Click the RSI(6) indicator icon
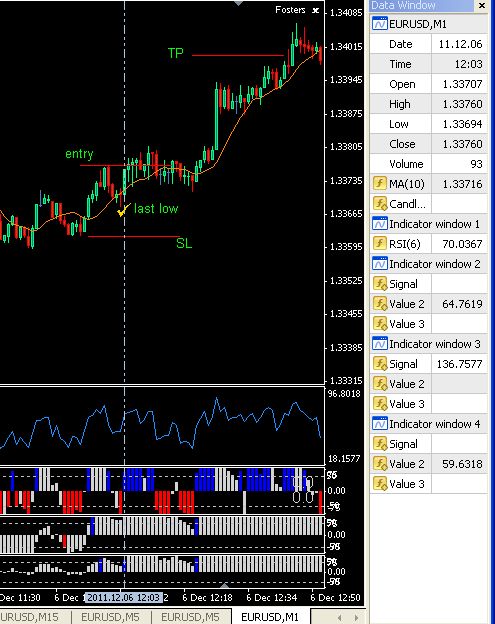Screen dimensions: 495x624 click(380, 244)
